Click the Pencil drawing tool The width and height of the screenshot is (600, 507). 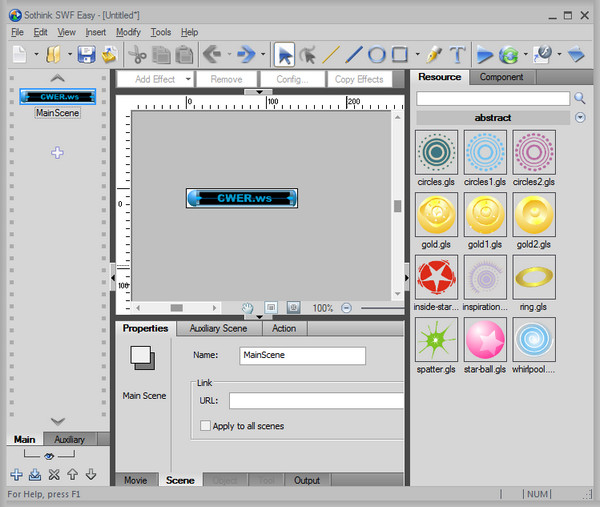click(433, 55)
